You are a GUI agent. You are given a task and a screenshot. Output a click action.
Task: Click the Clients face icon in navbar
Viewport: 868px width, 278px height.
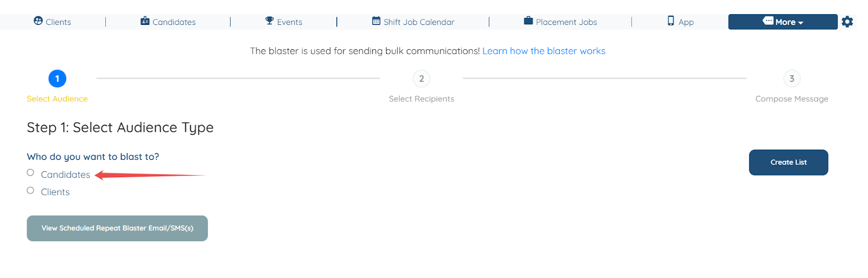coord(38,21)
